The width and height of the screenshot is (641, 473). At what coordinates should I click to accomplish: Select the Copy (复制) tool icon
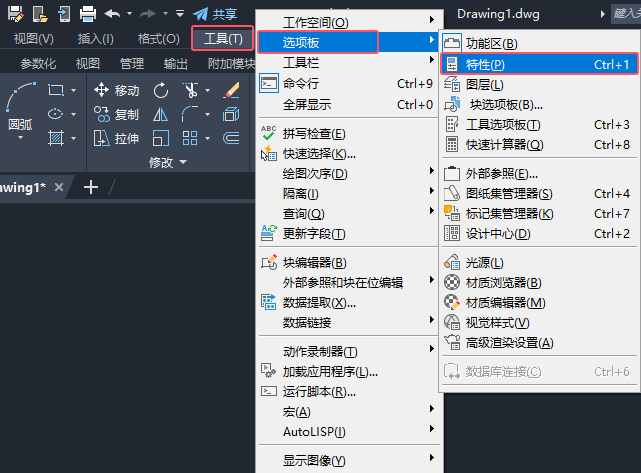coord(101,114)
